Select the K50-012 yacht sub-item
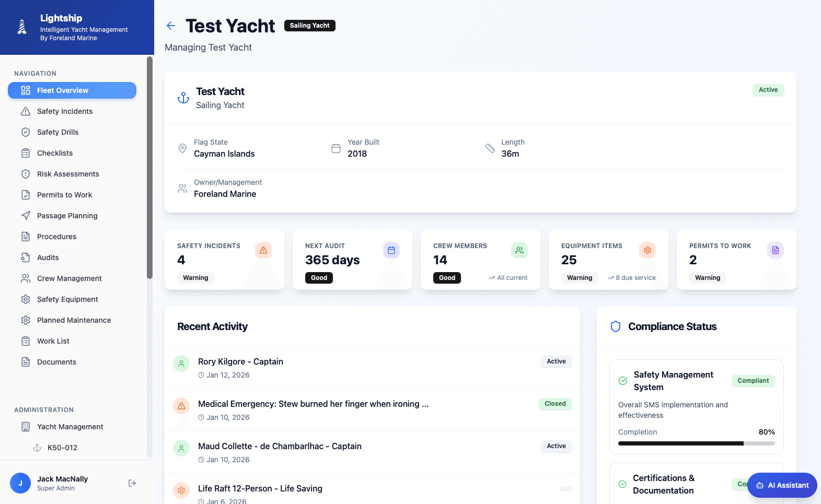The height and width of the screenshot is (504, 821). coord(62,448)
